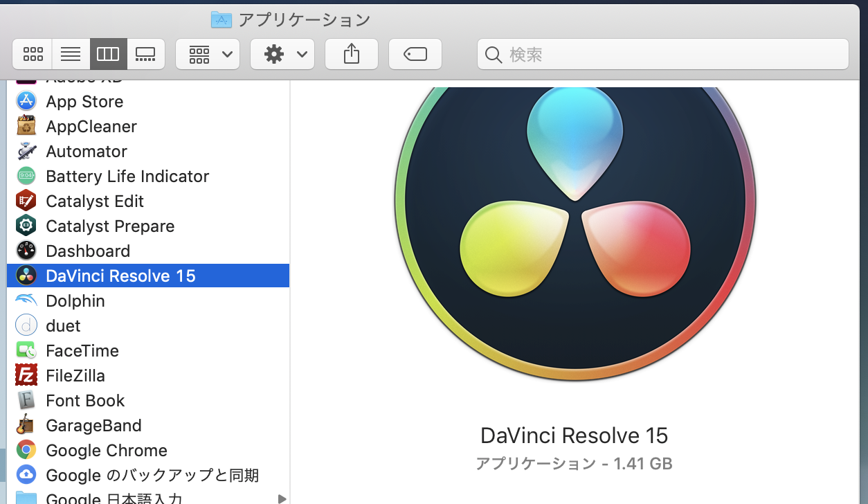Viewport: 868px width, 504px height.
Task: Select "Google Chrome" in the list
Action: (107, 450)
